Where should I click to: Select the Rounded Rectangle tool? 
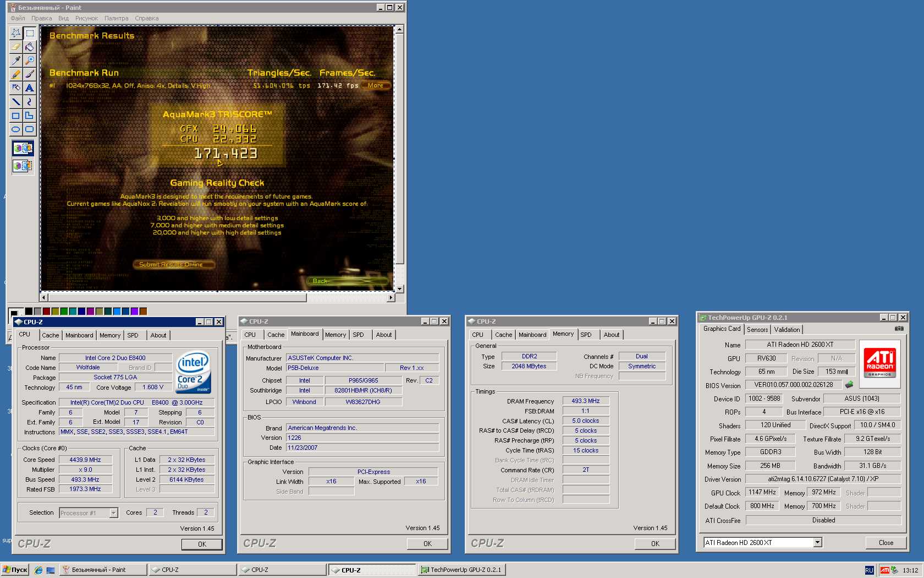pyautogui.click(x=30, y=129)
